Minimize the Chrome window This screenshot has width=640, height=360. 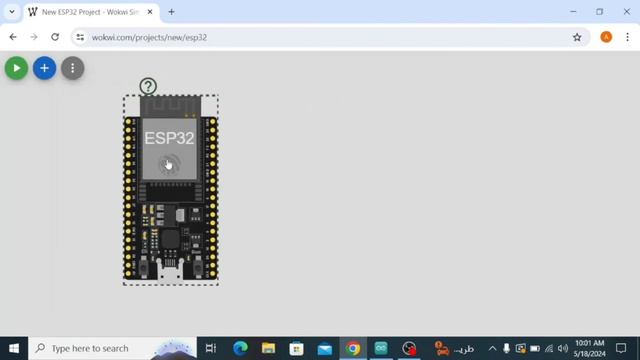pos(573,12)
